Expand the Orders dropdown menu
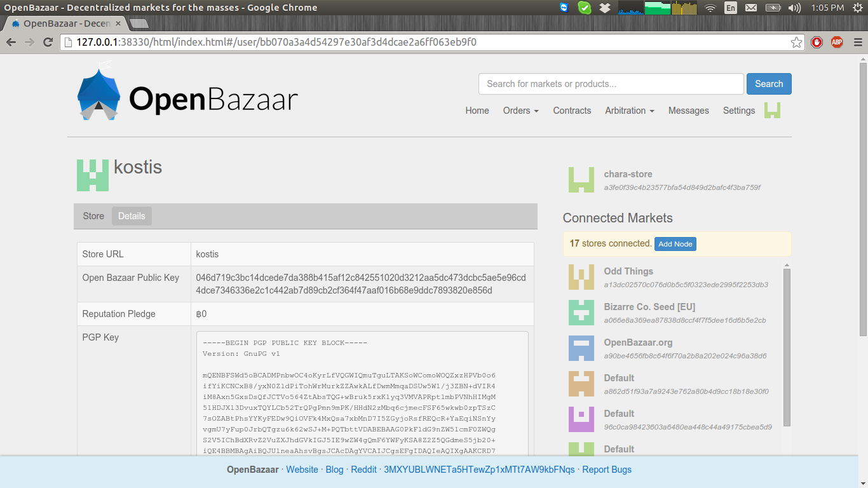 (520, 111)
